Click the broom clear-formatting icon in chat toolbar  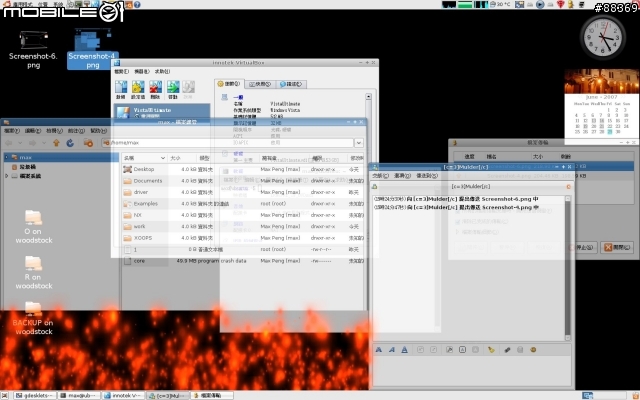(491, 350)
